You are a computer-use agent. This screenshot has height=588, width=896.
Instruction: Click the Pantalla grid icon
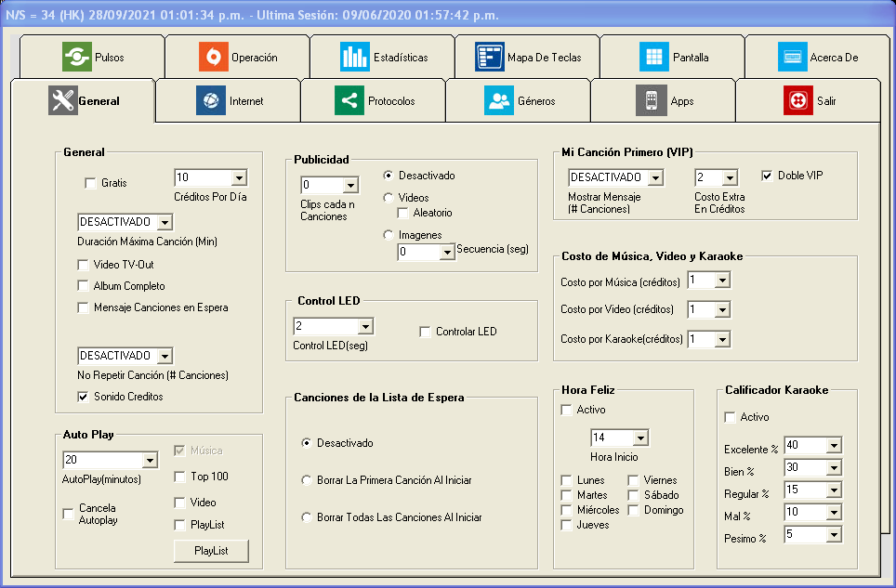click(x=654, y=57)
